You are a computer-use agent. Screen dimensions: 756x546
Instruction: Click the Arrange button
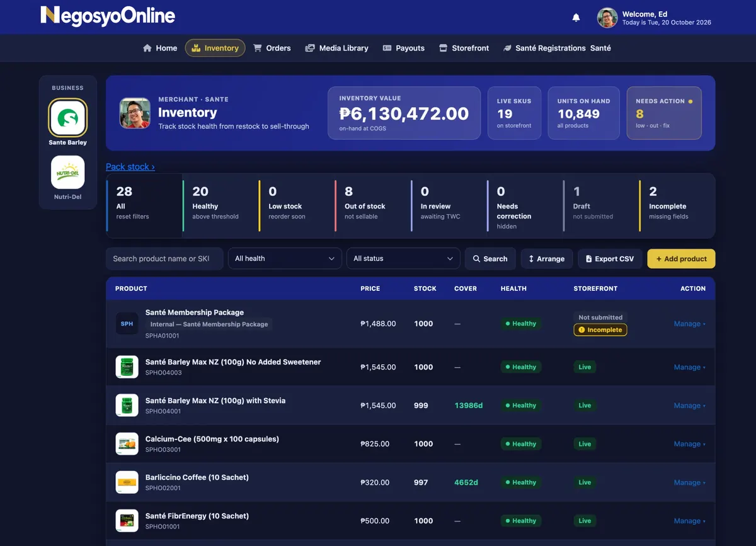coord(547,258)
